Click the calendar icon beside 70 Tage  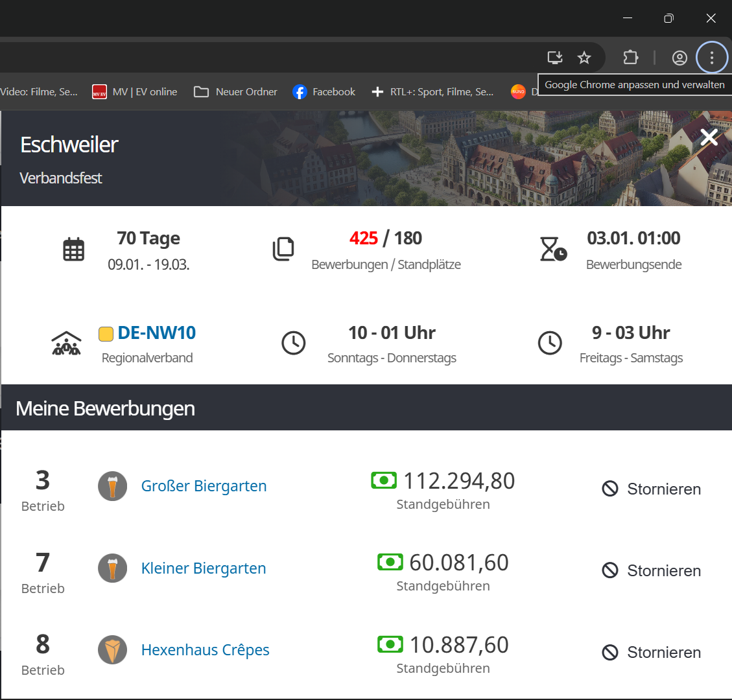pyautogui.click(x=74, y=250)
